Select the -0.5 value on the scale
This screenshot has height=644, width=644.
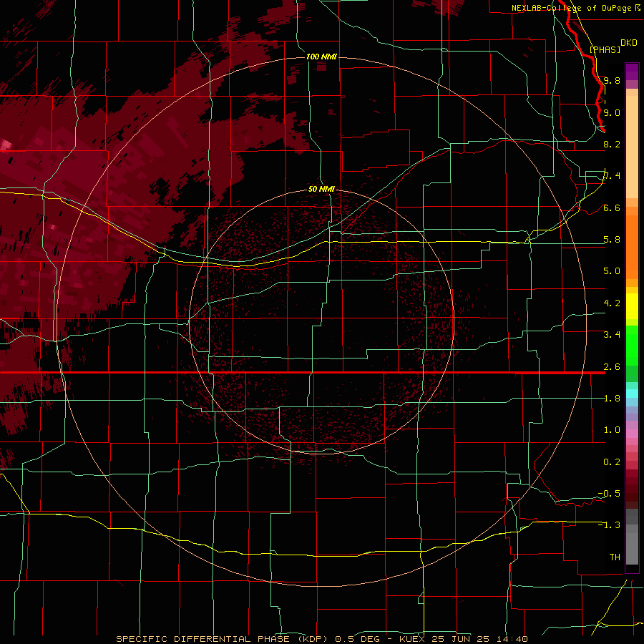tap(609, 494)
